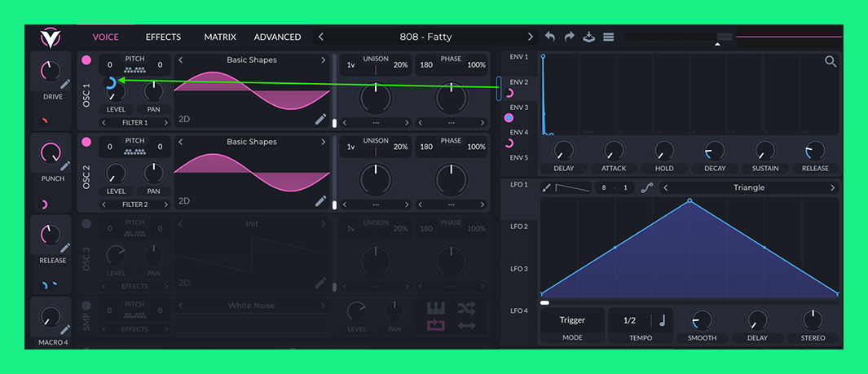Image resolution: width=868 pixels, height=374 pixels.
Task: Click the LFO Trigger mode button
Action: coord(572,320)
